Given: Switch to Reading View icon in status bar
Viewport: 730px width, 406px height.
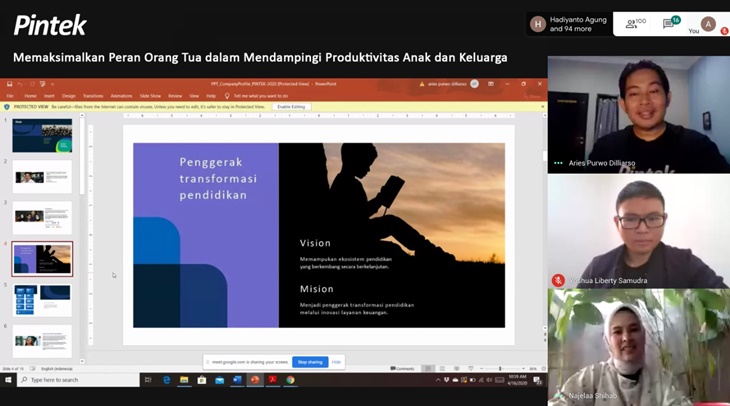Looking at the screenshot, I should click(456, 368).
